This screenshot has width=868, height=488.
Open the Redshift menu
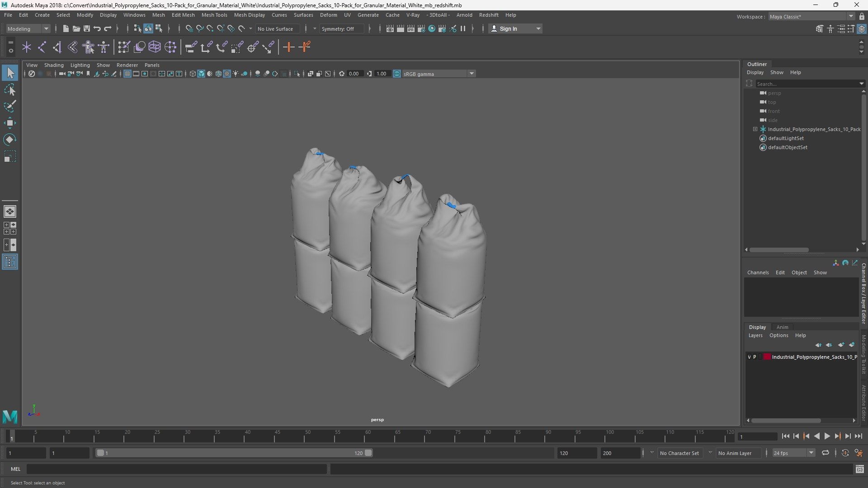[x=489, y=15]
